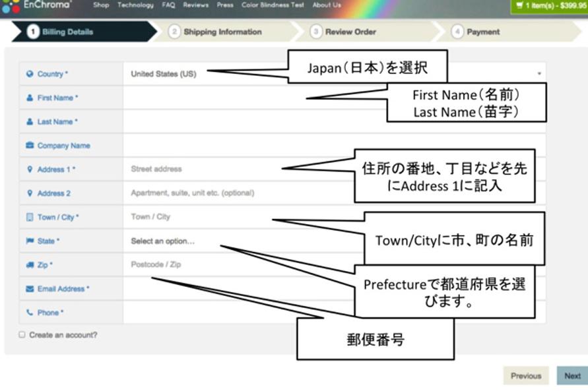Image resolution: width=588 pixels, height=391 pixels.
Task: Select the Billing Details step tab
Action: point(84,32)
